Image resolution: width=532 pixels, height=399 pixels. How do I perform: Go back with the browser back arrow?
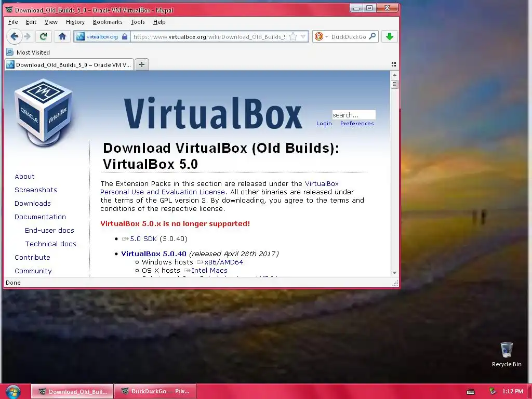[x=14, y=36]
